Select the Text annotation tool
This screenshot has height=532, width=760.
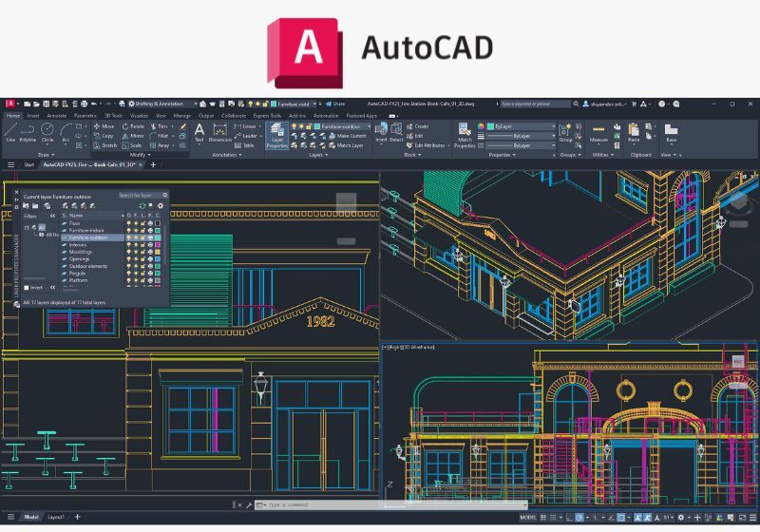[199, 132]
